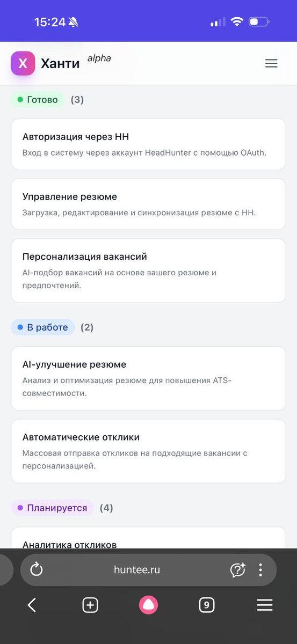Screen dimensions: 297x644
Task: Select the Готово status badge
Action: (x=38, y=100)
